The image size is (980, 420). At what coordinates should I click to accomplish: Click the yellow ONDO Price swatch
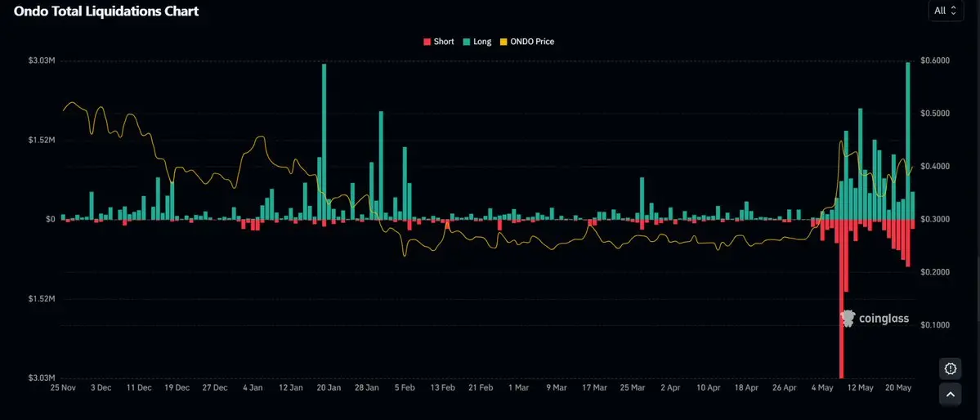point(503,42)
